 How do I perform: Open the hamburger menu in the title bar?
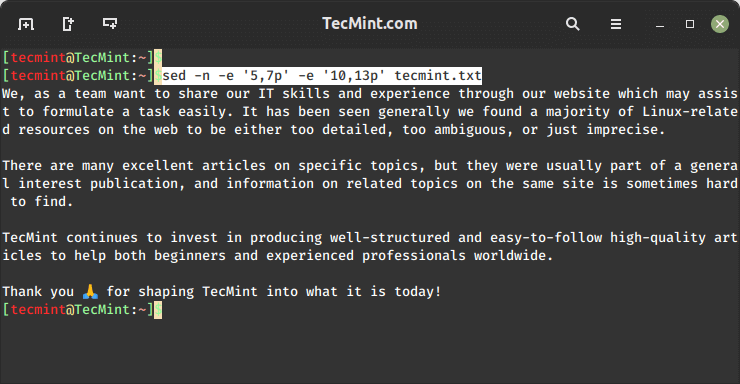[x=615, y=24]
